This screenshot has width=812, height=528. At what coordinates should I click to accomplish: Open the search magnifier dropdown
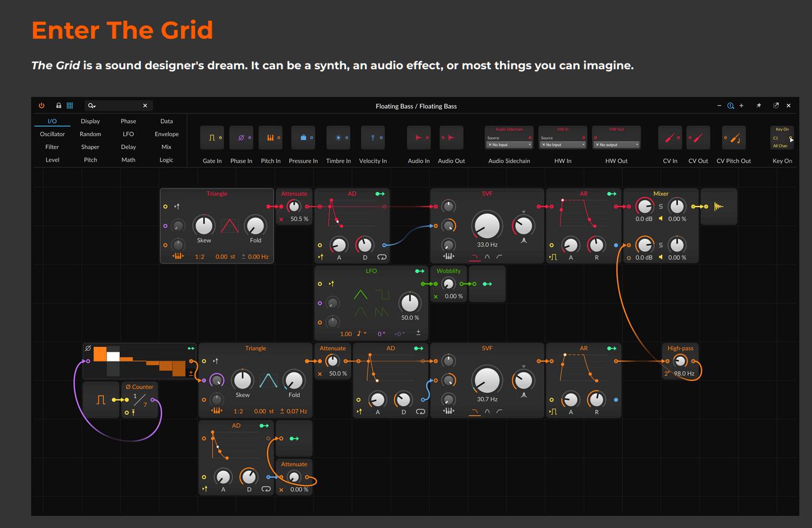click(x=91, y=106)
